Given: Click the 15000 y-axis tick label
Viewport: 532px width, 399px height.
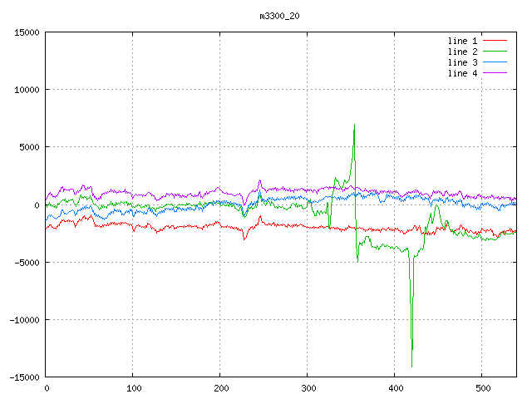Looking at the screenshot, I should (27, 32).
